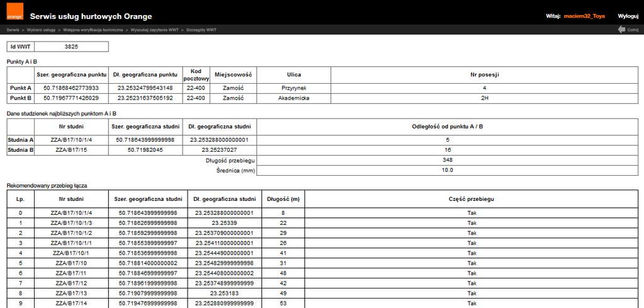Screen dimensions: 644x308
Task: Open Wybierz usługę breadcrumb
Action: coord(41,30)
